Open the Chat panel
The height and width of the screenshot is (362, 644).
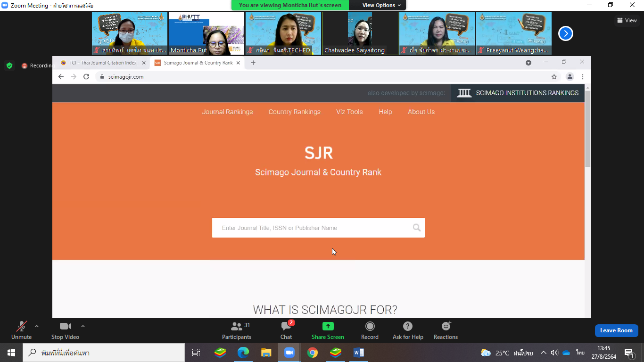click(x=286, y=330)
